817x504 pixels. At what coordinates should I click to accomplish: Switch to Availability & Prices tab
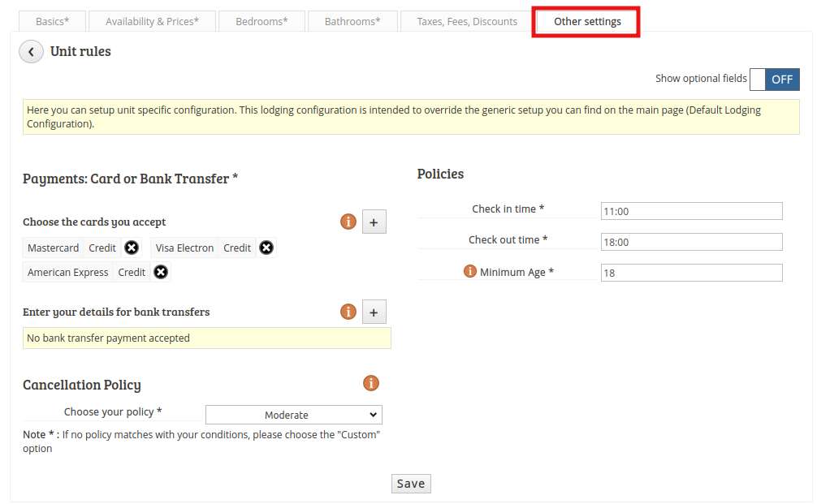coord(152,21)
